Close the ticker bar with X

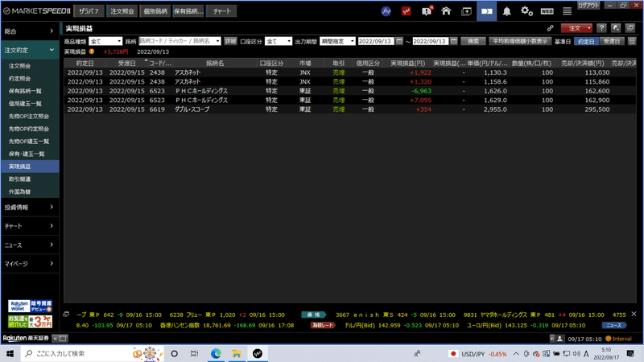(x=634, y=314)
